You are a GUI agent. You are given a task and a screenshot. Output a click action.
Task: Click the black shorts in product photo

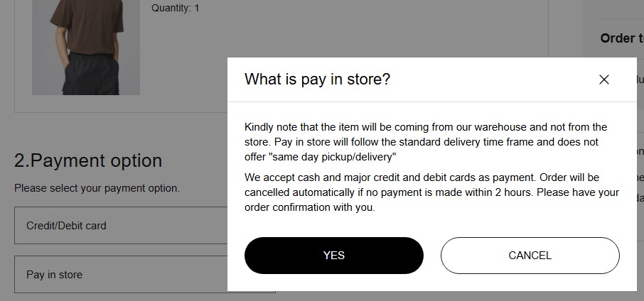[91, 74]
